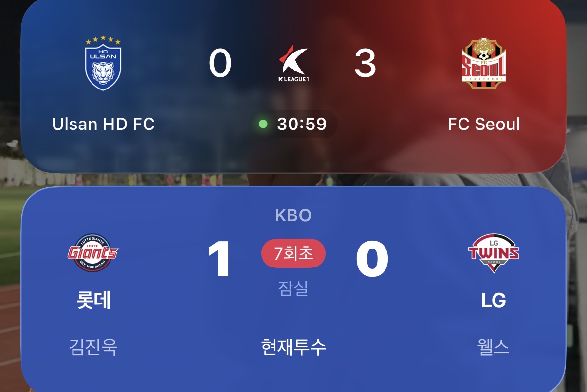This screenshot has width=587, height=392.
Task: Tap the 잠실 stadium label
Action: click(293, 288)
